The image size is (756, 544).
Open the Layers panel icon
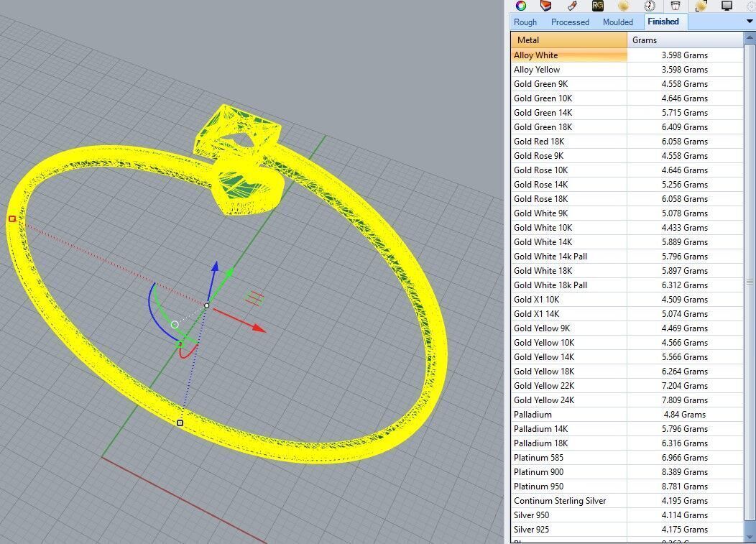(545, 5)
